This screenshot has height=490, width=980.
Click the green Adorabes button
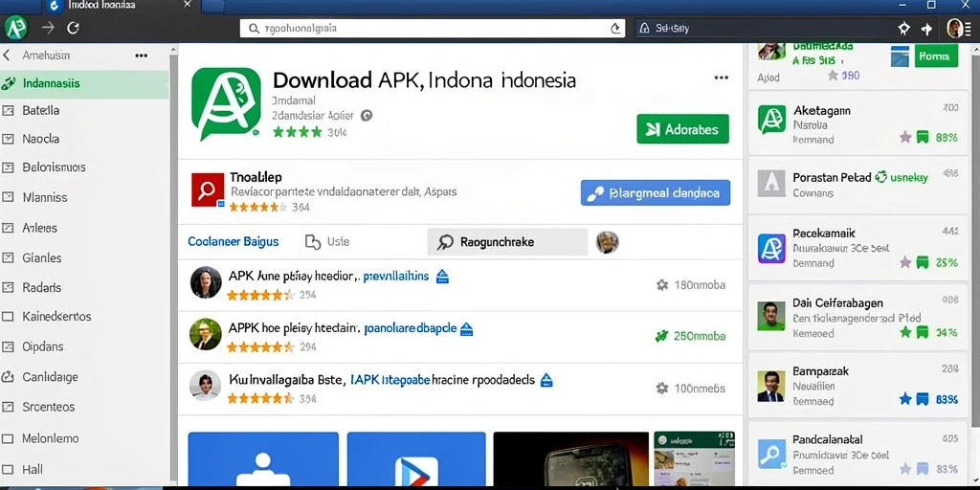[x=682, y=129]
